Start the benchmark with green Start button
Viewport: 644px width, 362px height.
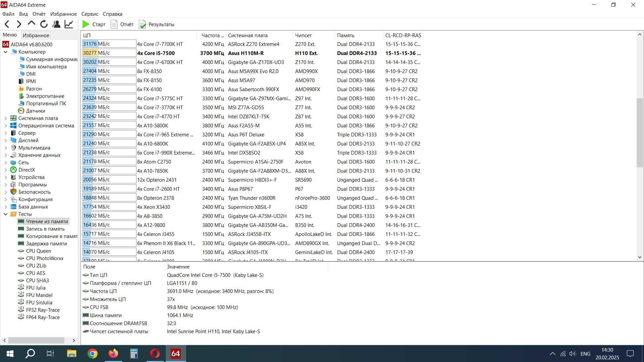94,24
